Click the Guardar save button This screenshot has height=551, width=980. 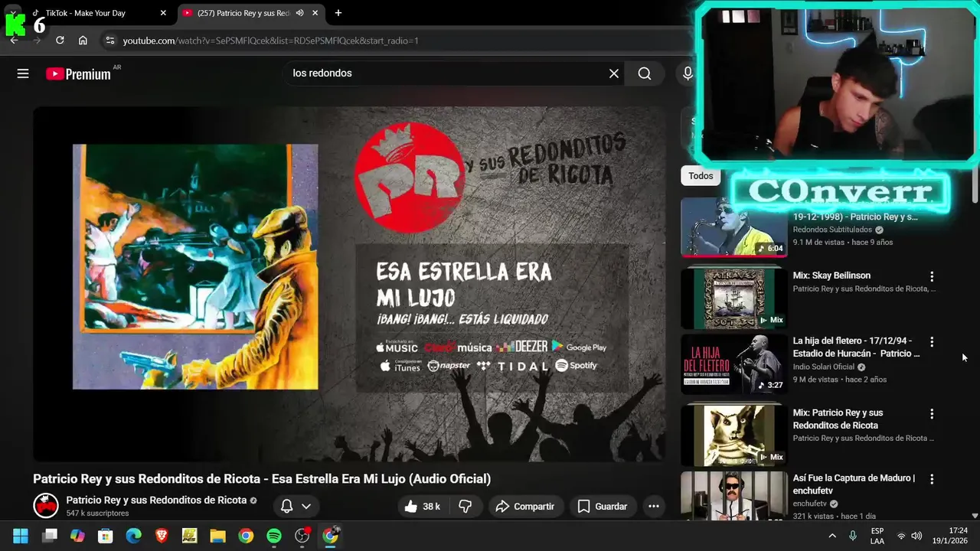pos(603,507)
